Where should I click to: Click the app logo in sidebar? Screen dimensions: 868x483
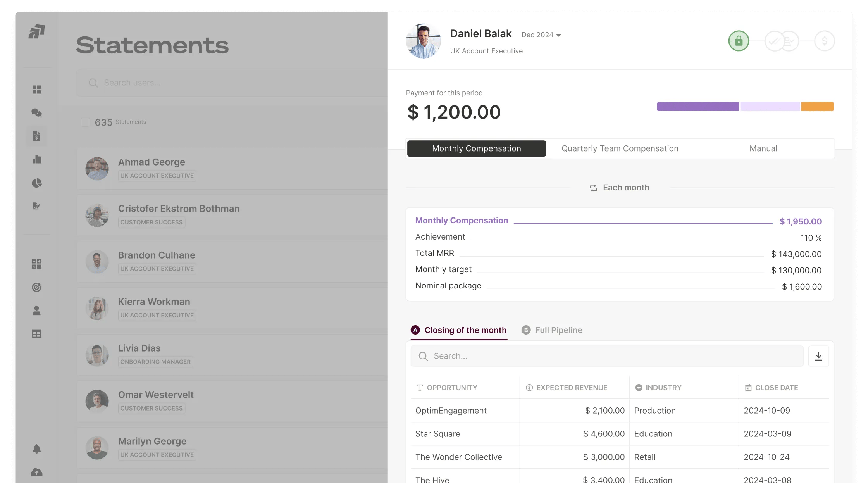(36, 31)
